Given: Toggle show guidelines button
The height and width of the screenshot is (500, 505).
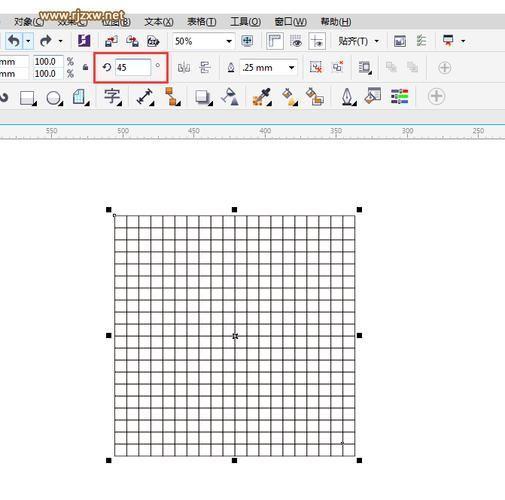Looking at the screenshot, I should coord(317,41).
